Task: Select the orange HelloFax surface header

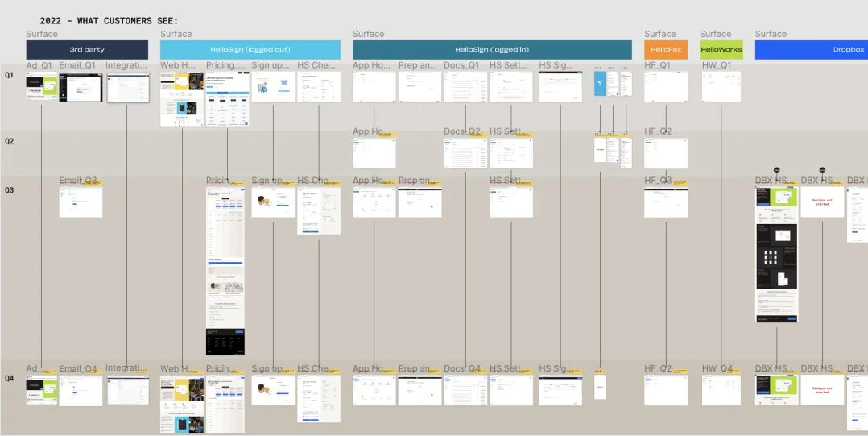Action: tap(666, 50)
